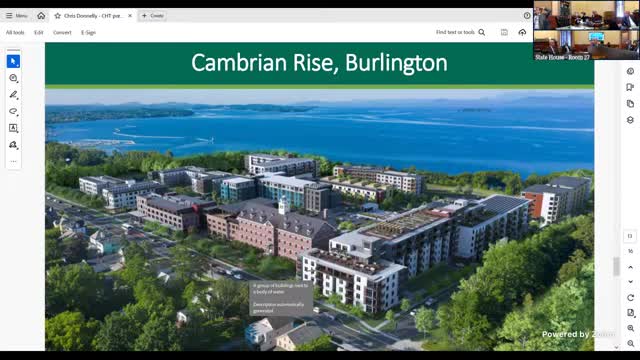
Task: Click the upper zoom magnifier icon
Action: coord(630,328)
